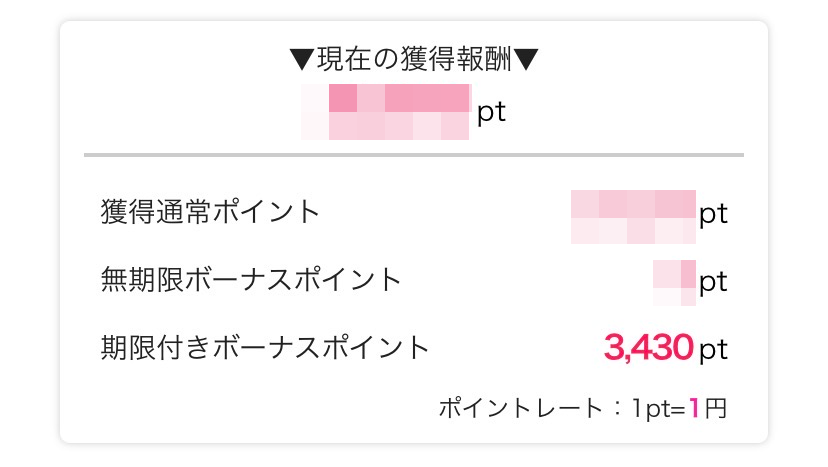Click the pink 3,430 points value
This screenshot has width=828, height=467.
(648, 348)
